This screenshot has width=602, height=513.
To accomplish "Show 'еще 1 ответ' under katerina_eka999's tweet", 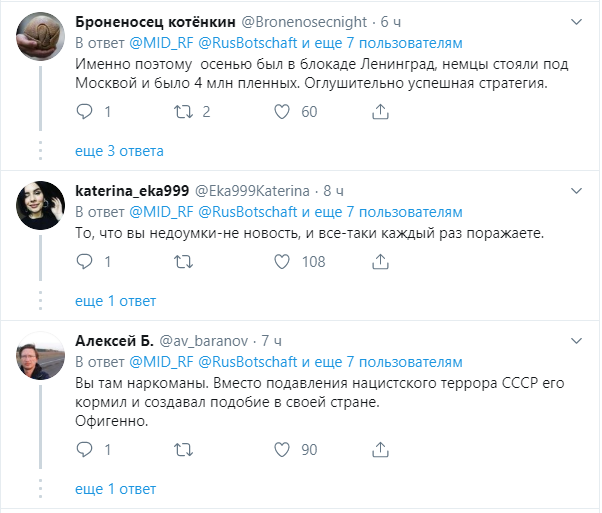I will tap(116, 301).
